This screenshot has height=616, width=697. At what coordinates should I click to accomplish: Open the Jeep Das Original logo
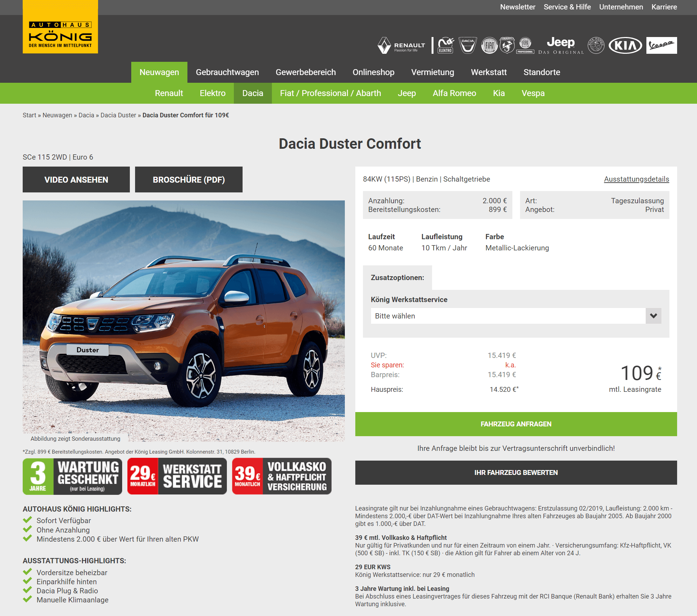pos(561,46)
